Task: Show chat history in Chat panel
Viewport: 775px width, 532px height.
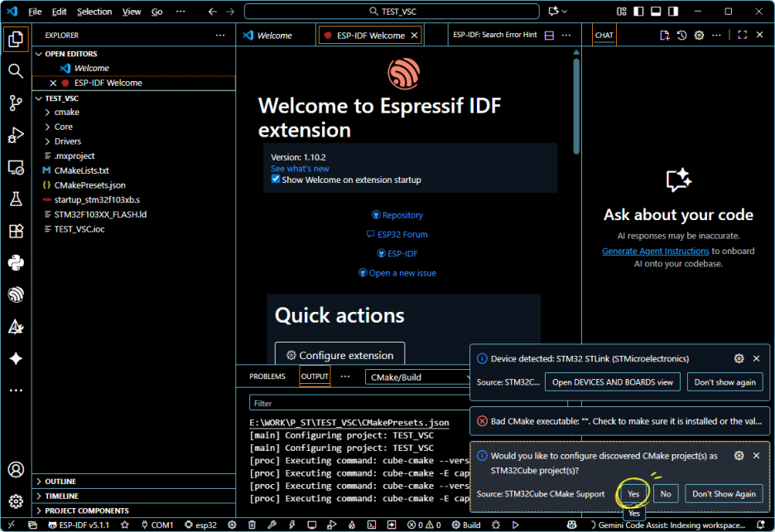Action: pyautogui.click(x=681, y=35)
